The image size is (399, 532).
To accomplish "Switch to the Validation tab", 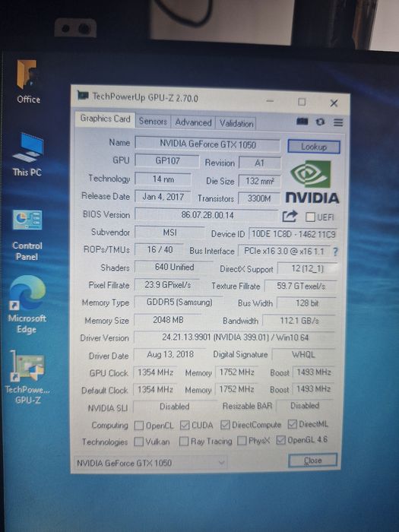I will pos(236,123).
